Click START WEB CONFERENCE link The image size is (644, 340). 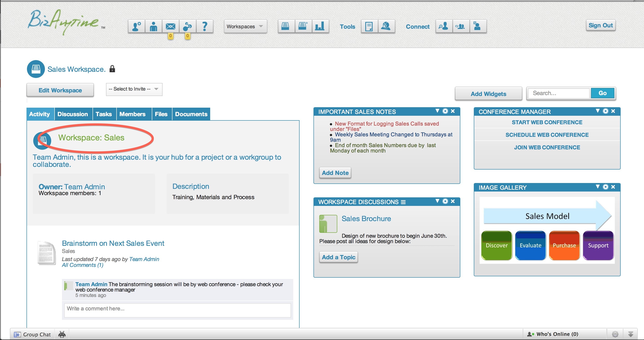tap(547, 122)
